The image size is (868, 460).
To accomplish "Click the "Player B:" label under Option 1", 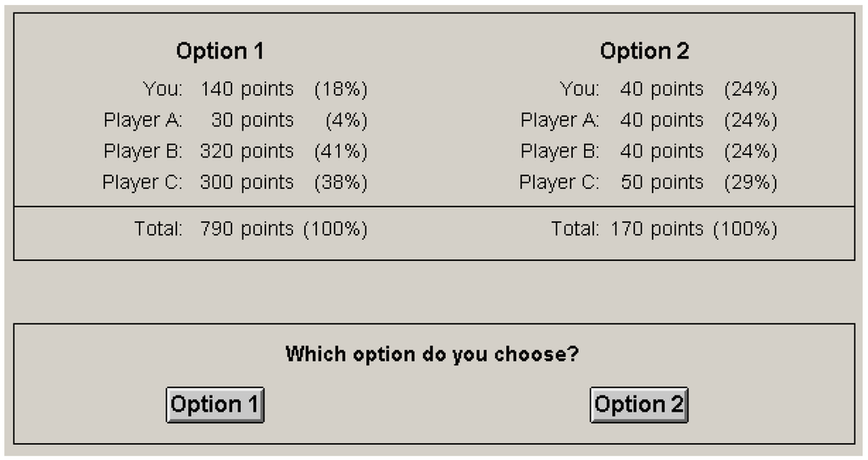I will (142, 152).
